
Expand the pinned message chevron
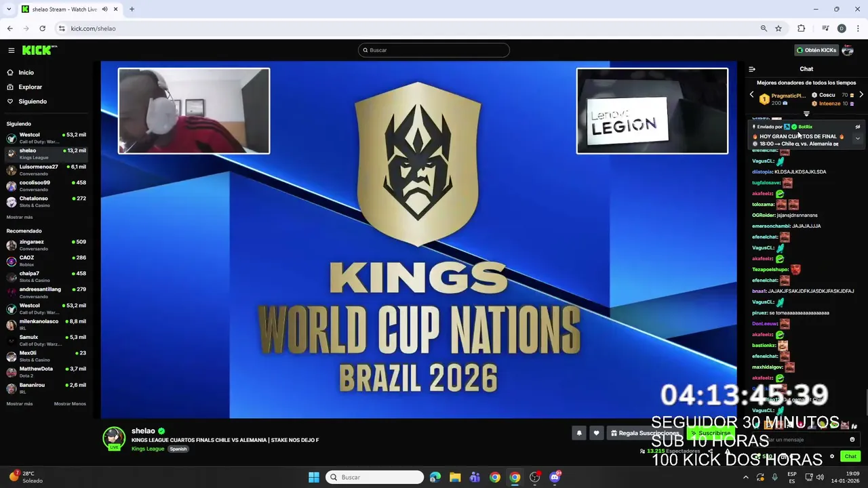(x=857, y=138)
